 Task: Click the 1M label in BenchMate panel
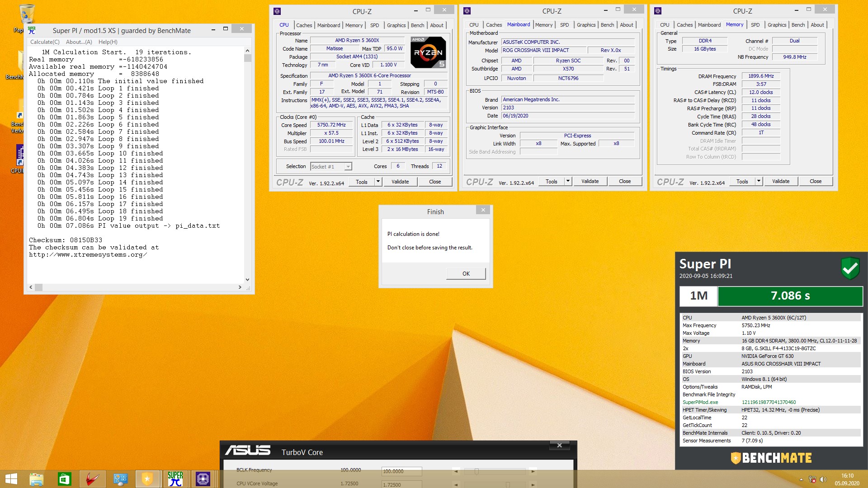coord(698,296)
